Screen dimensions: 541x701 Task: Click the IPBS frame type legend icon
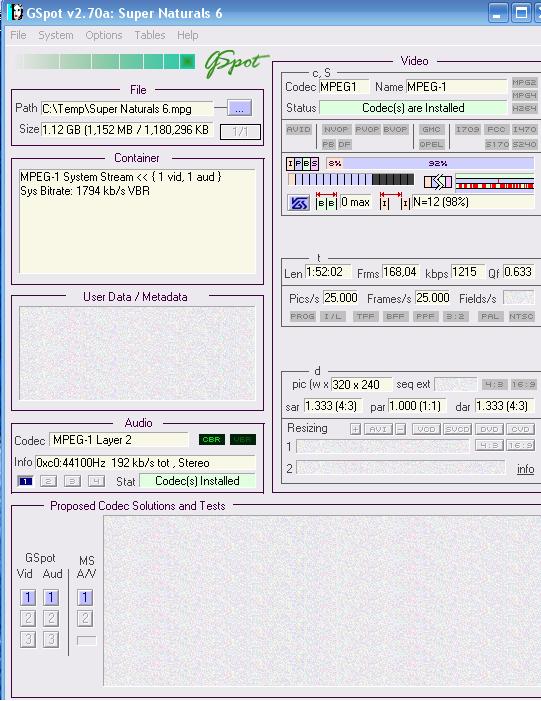click(302, 164)
